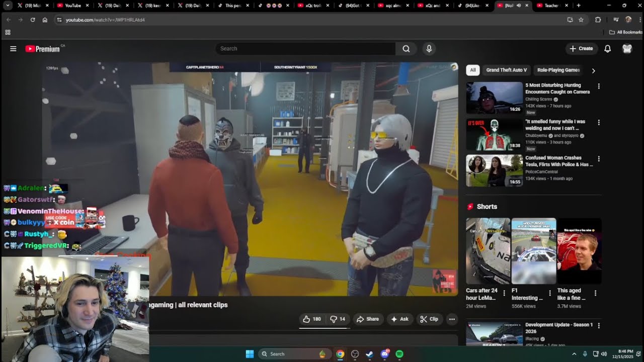Viewport: 644px width, 362px height.
Task: Open the welding lung X-ray video thumbnail
Action: point(495,134)
